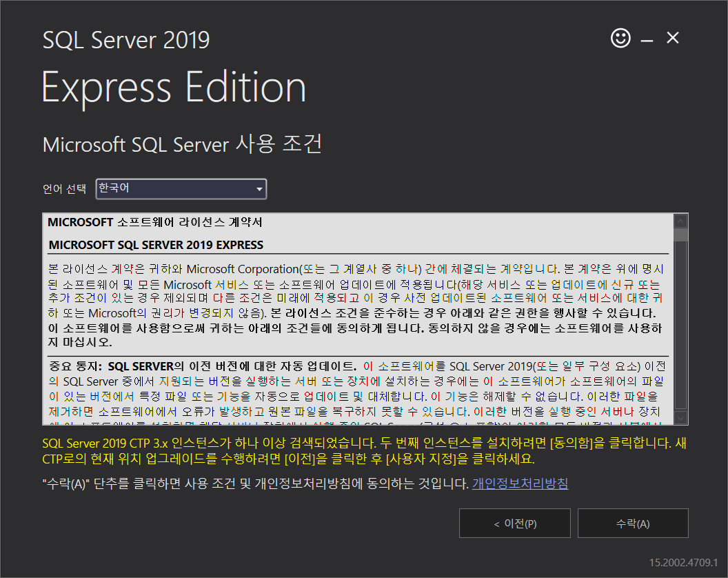Click the MICROSOFT SQL SERVER 2019 EXPRESS heading
Viewport: 728px width, 578px height.
(x=156, y=245)
